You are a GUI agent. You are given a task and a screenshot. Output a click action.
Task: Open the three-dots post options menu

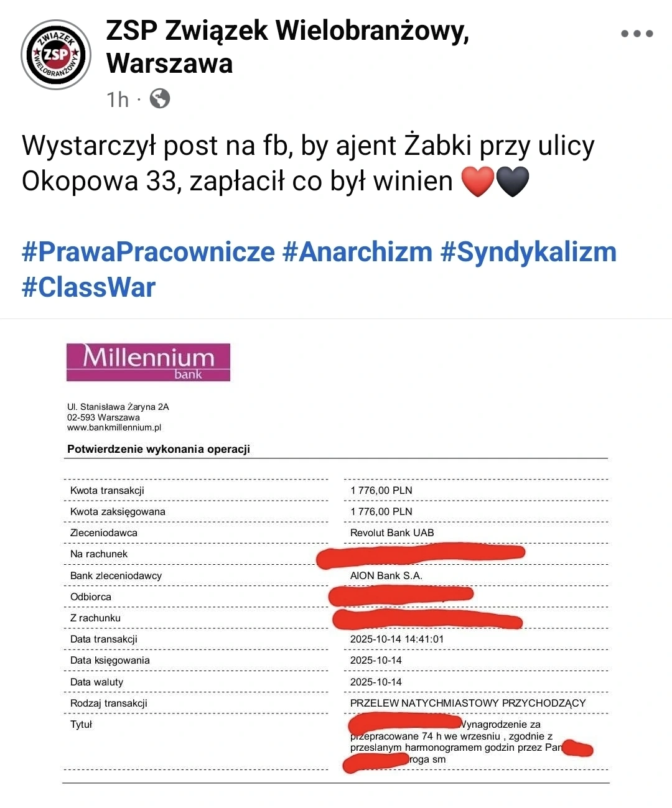637,34
